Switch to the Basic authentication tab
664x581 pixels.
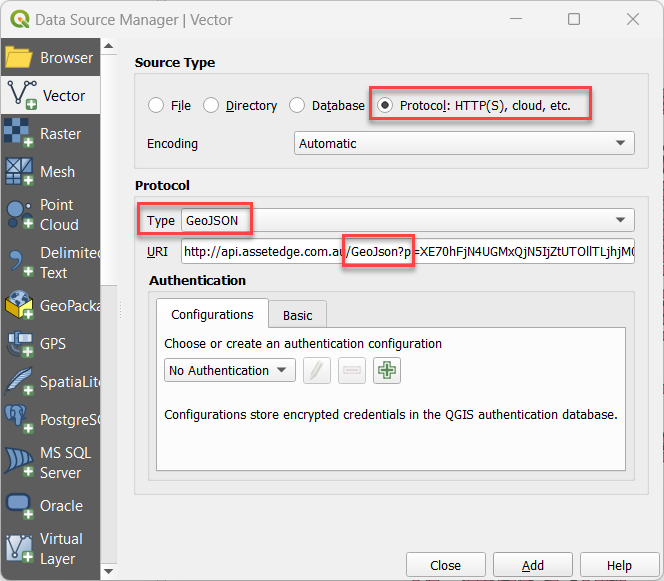[298, 315]
